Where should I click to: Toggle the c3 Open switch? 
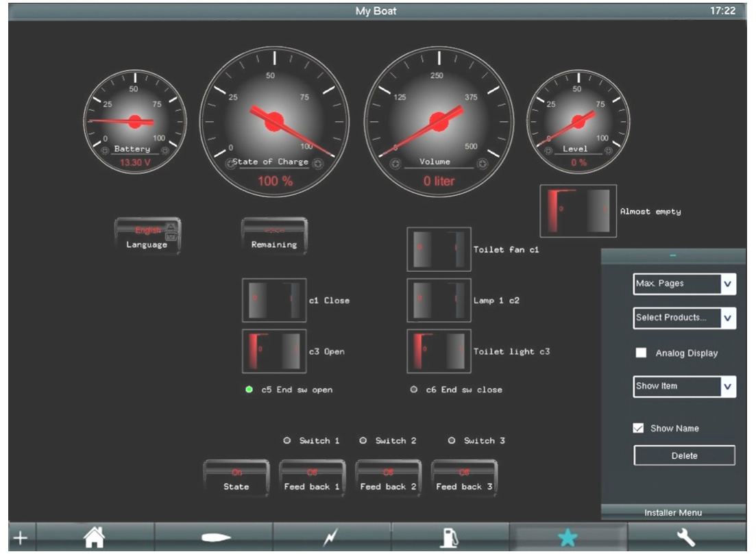click(x=274, y=351)
